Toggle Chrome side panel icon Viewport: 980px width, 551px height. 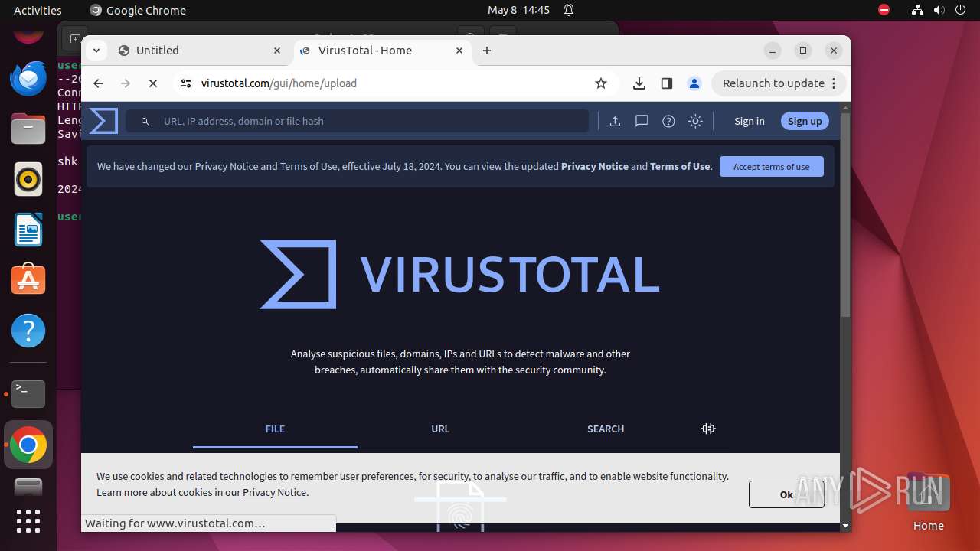tap(666, 83)
